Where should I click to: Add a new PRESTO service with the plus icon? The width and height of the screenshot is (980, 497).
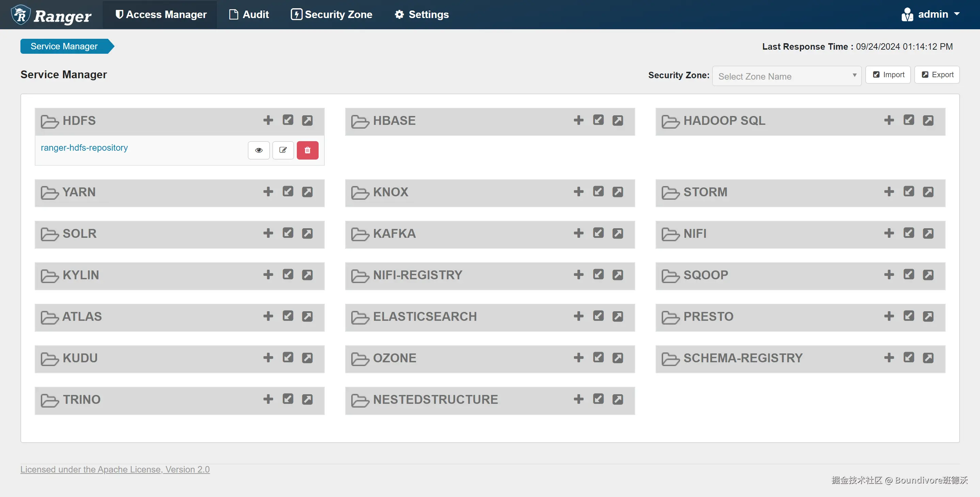[889, 316]
